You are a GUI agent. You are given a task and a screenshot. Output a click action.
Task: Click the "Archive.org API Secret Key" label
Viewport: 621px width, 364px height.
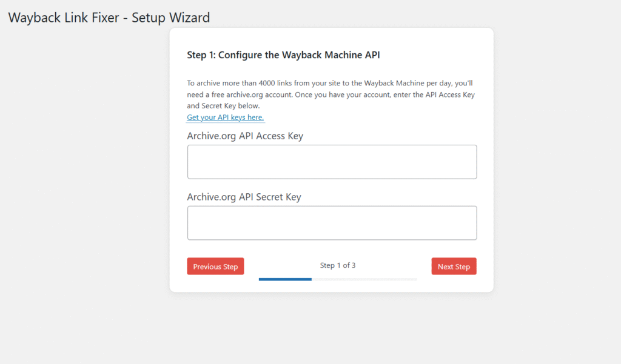(244, 197)
